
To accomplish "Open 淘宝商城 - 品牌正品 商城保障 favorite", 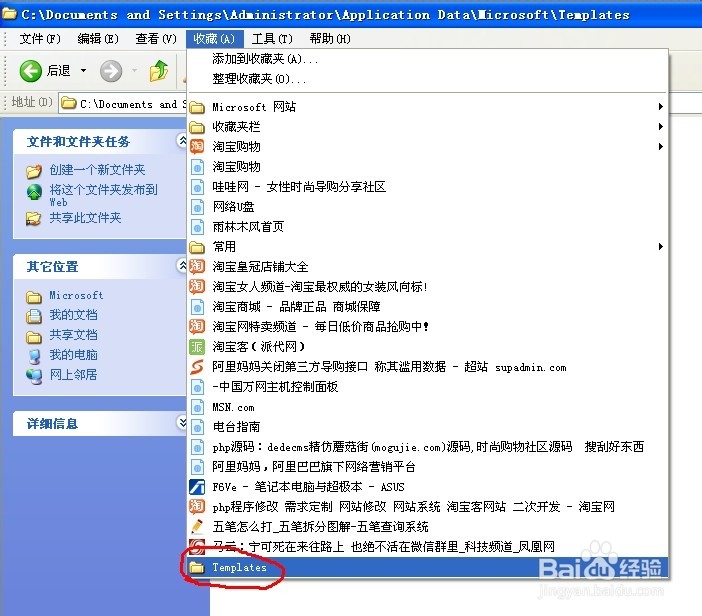I will click(296, 307).
